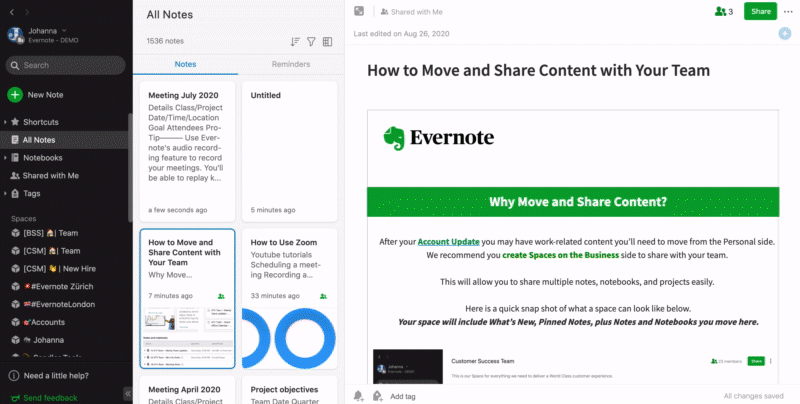The height and width of the screenshot is (404, 800).
Task: Select the Notes tab
Action: coord(185,64)
